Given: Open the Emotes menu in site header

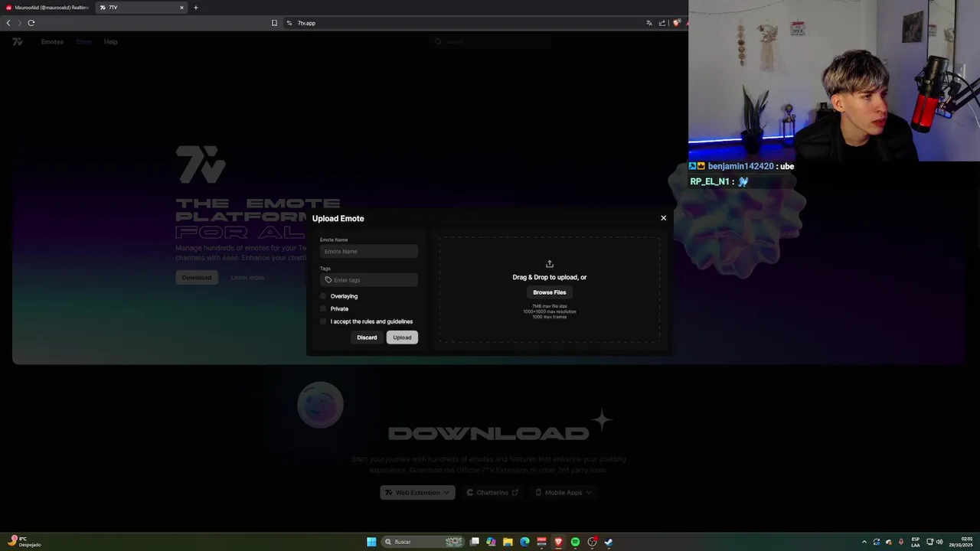Looking at the screenshot, I should coord(52,42).
